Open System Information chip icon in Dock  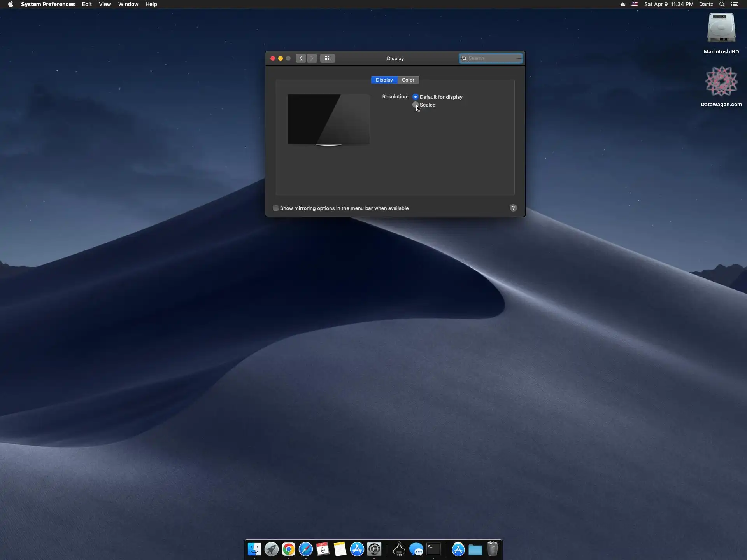399,549
